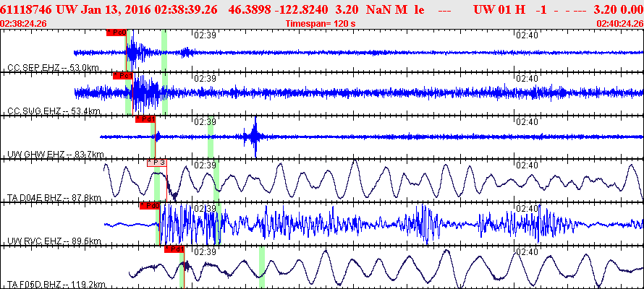Click the second green bar on TA.F06D trace

(x=262, y=267)
